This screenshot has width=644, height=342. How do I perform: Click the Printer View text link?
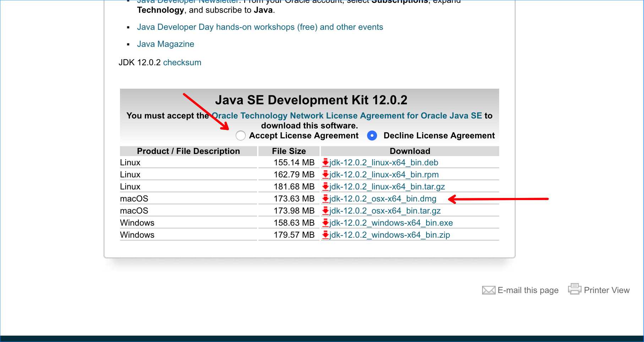[x=607, y=290]
